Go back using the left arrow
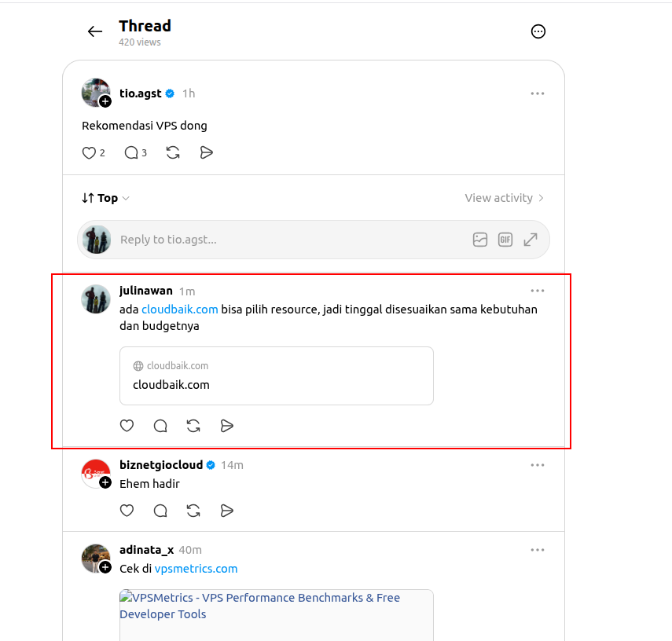Image resolution: width=672 pixels, height=641 pixels. pos(95,31)
